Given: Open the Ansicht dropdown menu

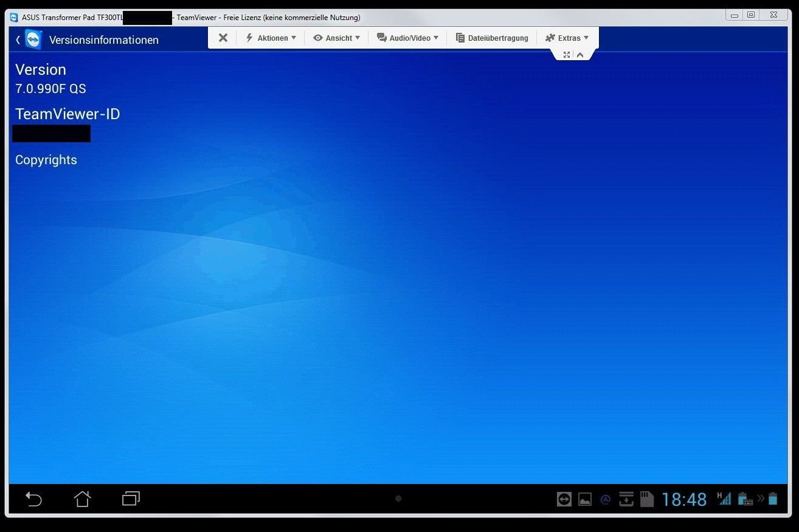Looking at the screenshot, I should (336, 38).
